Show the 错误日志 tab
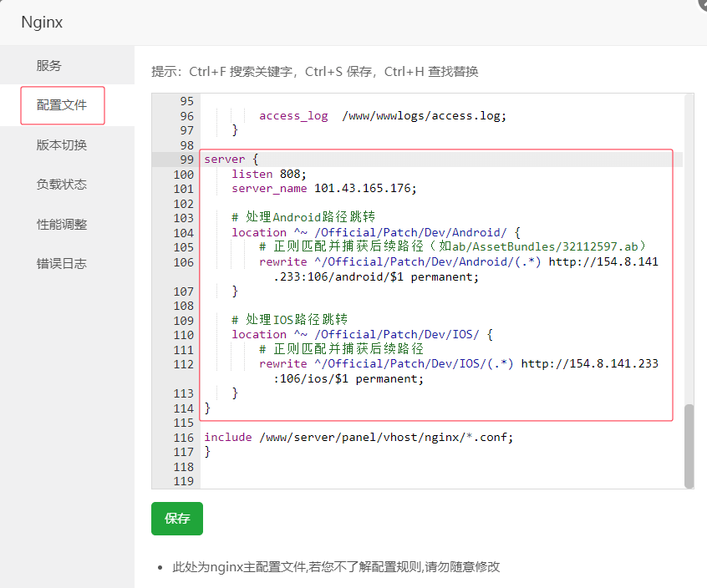707x588 pixels. (62, 263)
